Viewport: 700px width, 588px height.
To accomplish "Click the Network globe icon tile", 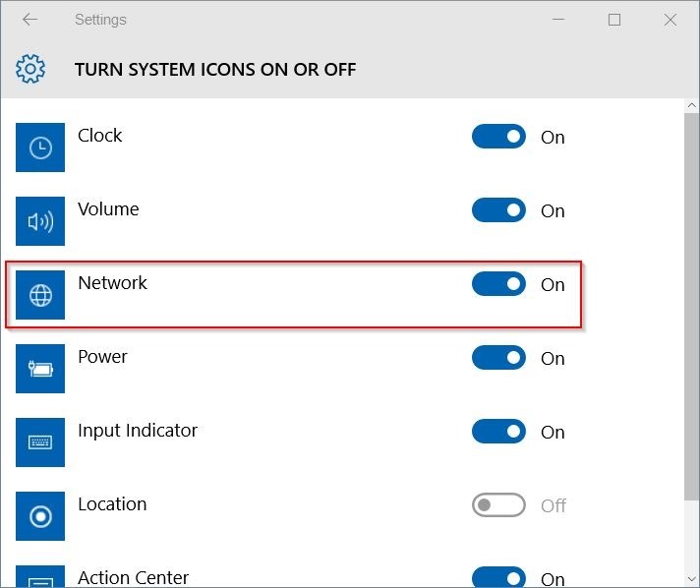I will (40, 295).
